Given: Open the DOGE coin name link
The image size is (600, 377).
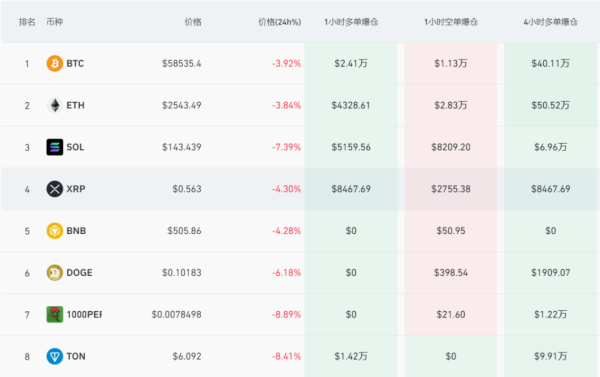Looking at the screenshot, I should click(x=79, y=273).
